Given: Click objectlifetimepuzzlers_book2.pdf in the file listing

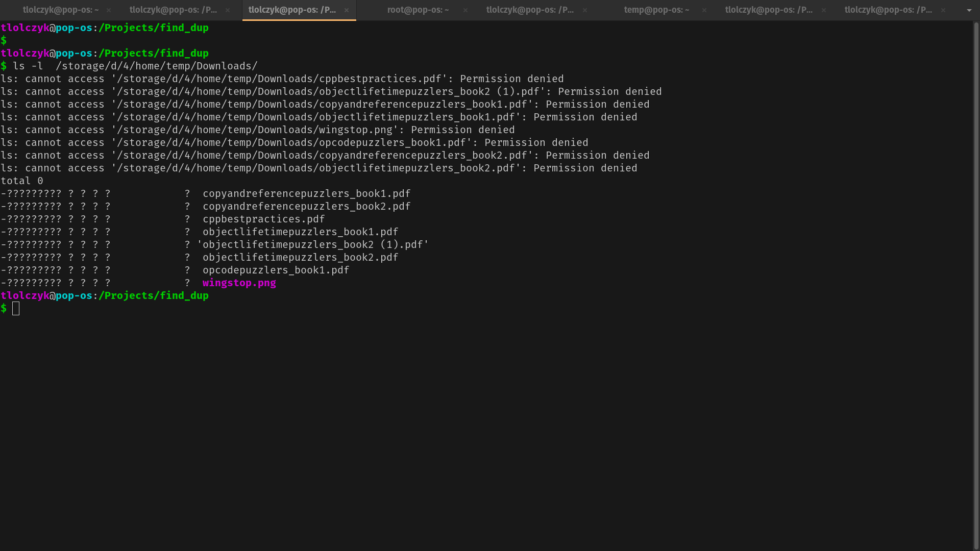Looking at the screenshot, I should (301, 258).
